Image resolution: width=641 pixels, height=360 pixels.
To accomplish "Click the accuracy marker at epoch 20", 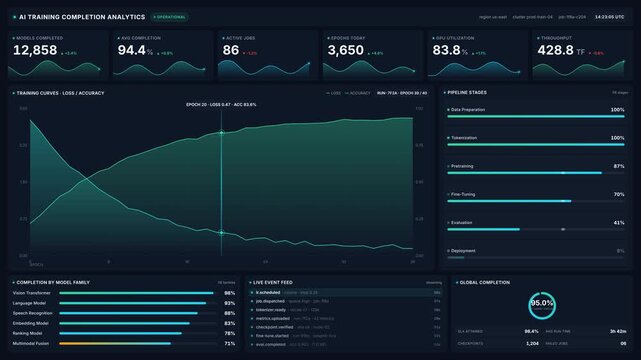I will click(222, 133).
